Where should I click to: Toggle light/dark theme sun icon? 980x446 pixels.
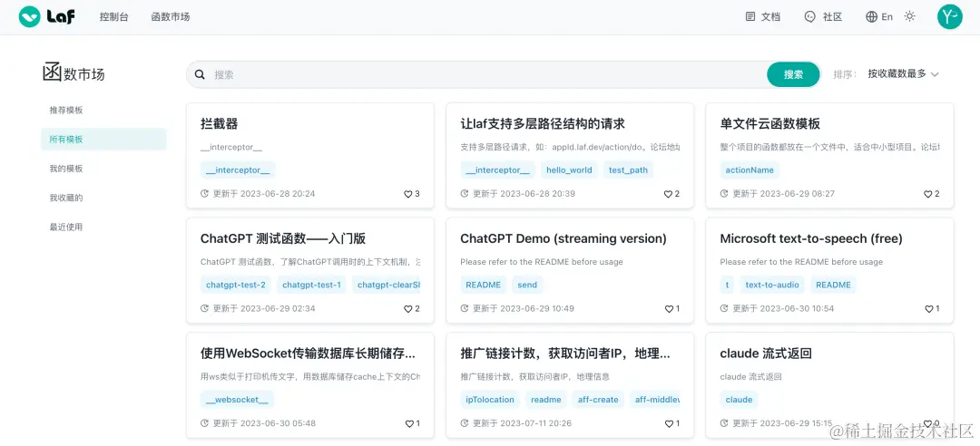pos(910,17)
